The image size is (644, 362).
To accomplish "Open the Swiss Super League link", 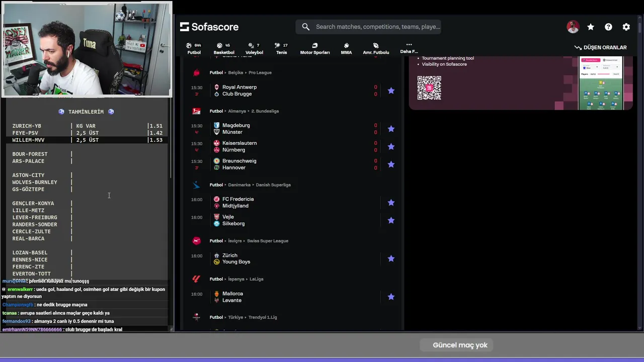I will [268, 241].
